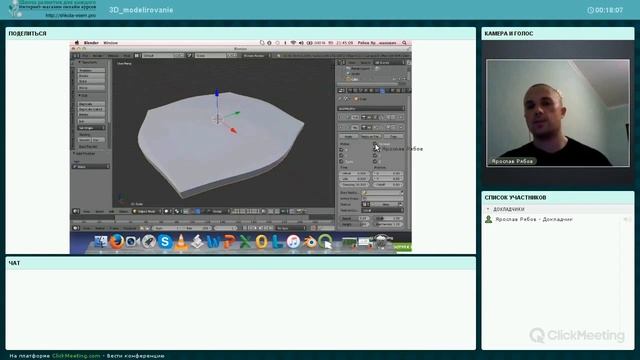Open Launchpad rocket icon in dock

pos(149,242)
